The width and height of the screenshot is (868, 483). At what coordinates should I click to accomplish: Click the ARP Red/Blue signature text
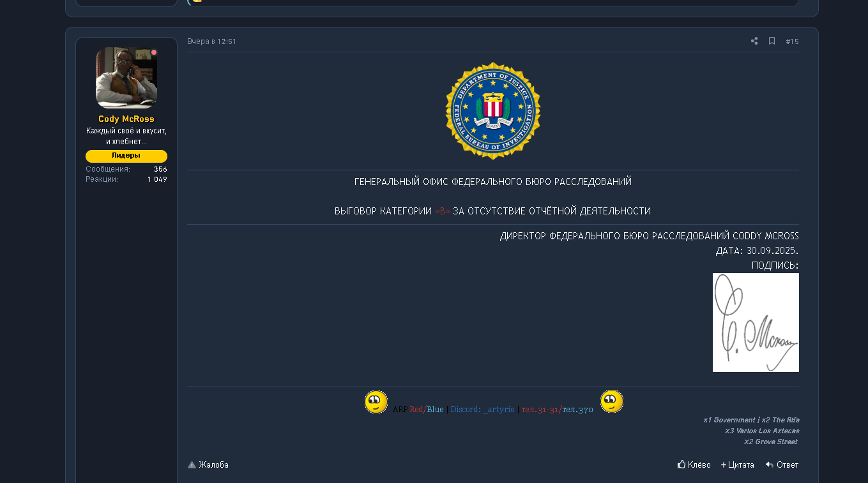418,410
